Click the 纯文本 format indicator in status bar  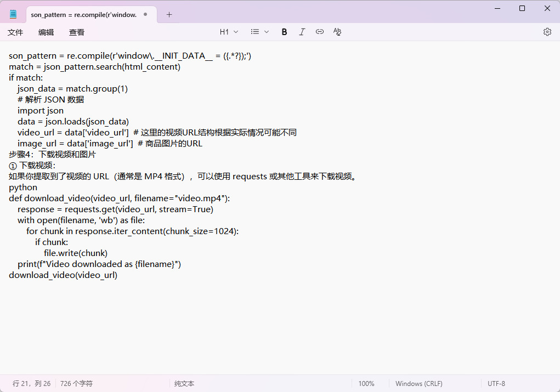click(184, 384)
